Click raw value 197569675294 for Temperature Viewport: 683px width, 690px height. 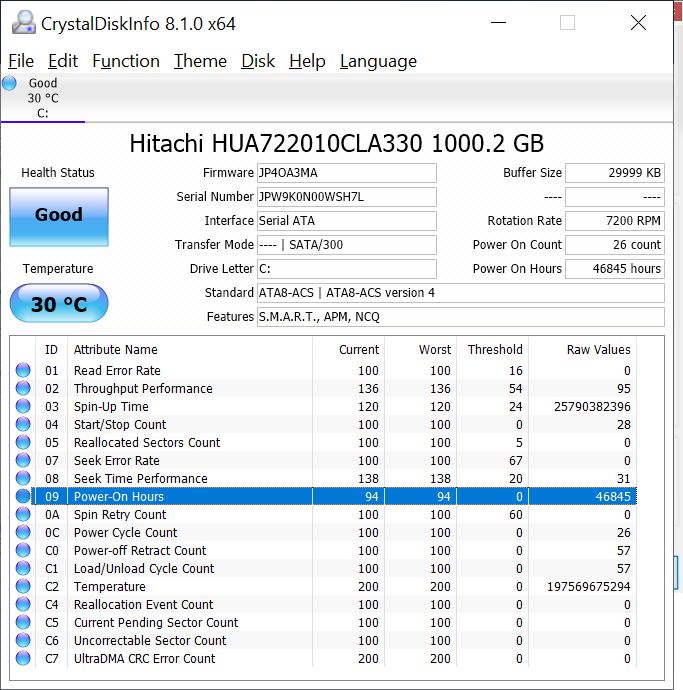[588, 587]
